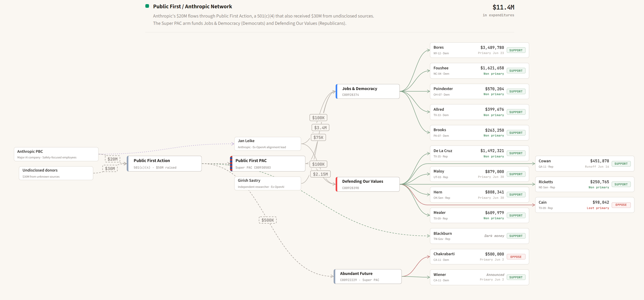This screenshot has height=300, width=644.
Task: Click the SUPPORT badge on Blackburn
Action: click(x=516, y=236)
